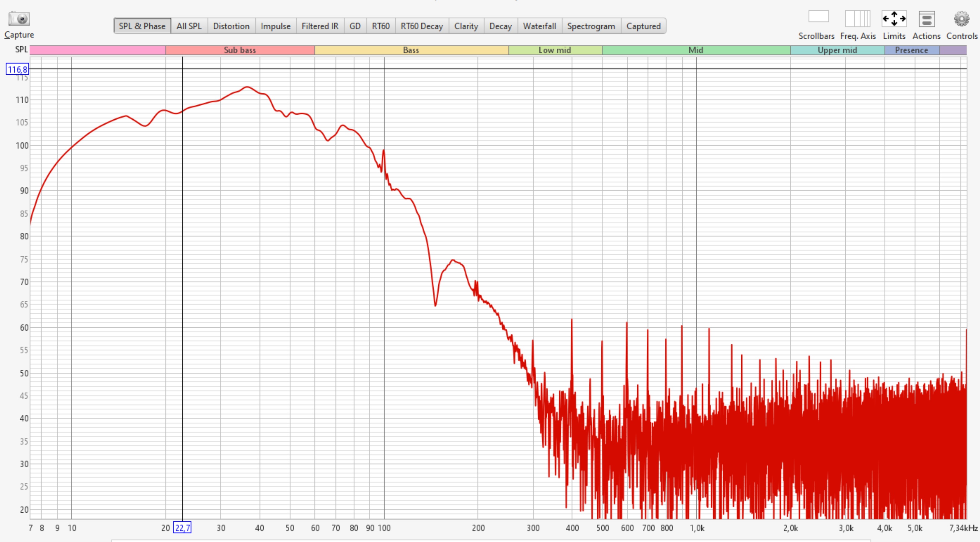Open the Distortion tab
The width and height of the screenshot is (980, 542).
coord(231,26)
